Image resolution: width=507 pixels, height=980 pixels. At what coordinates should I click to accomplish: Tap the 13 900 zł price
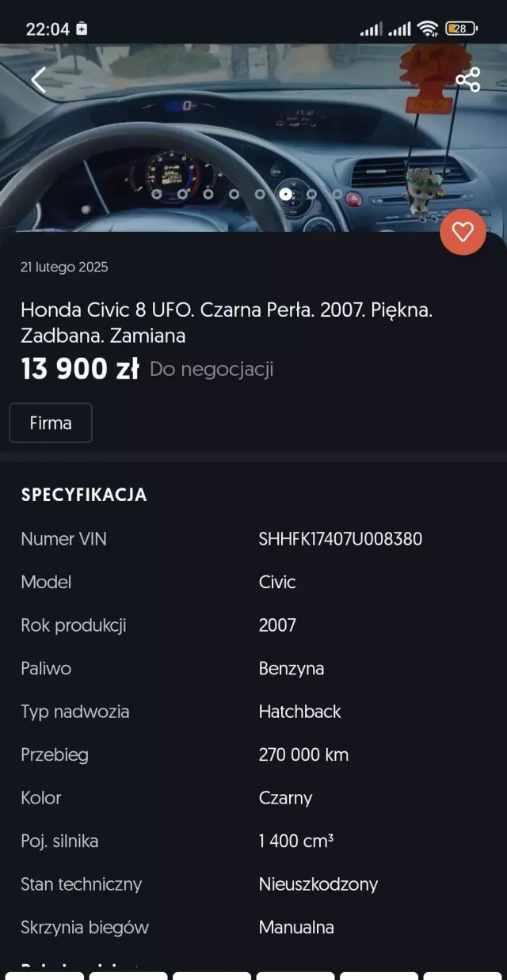(80, 369)
